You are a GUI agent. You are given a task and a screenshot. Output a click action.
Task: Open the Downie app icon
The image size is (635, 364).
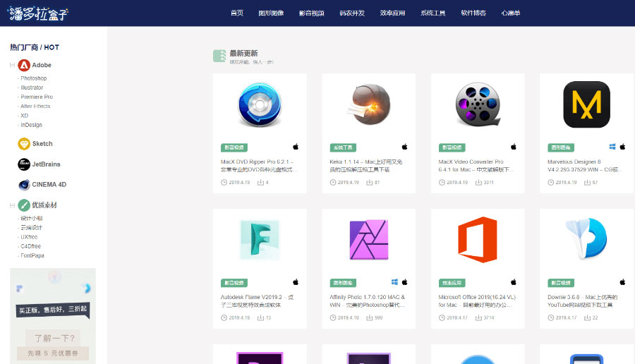coord(586,240)
